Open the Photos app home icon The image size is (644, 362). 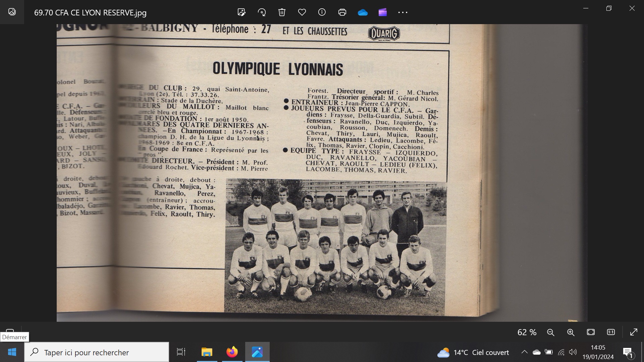tap(12, 12)
